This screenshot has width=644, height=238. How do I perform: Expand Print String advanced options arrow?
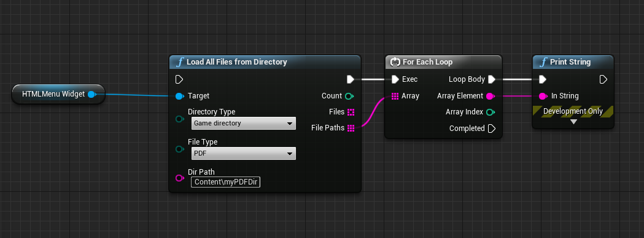(573, 122)
